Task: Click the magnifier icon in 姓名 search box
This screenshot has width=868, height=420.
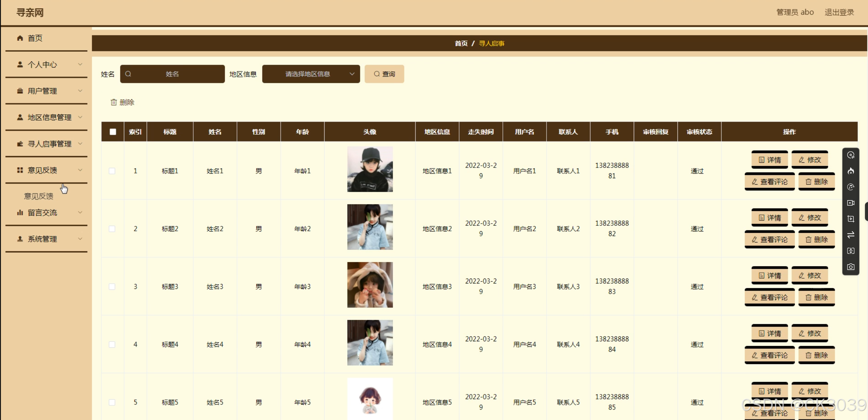Action: pyautogui.click(x=128, y=74)
